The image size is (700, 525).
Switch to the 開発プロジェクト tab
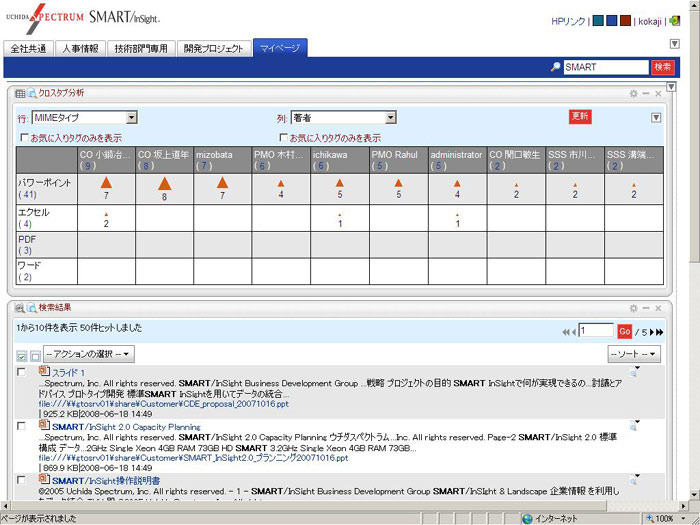coord(213,48)
